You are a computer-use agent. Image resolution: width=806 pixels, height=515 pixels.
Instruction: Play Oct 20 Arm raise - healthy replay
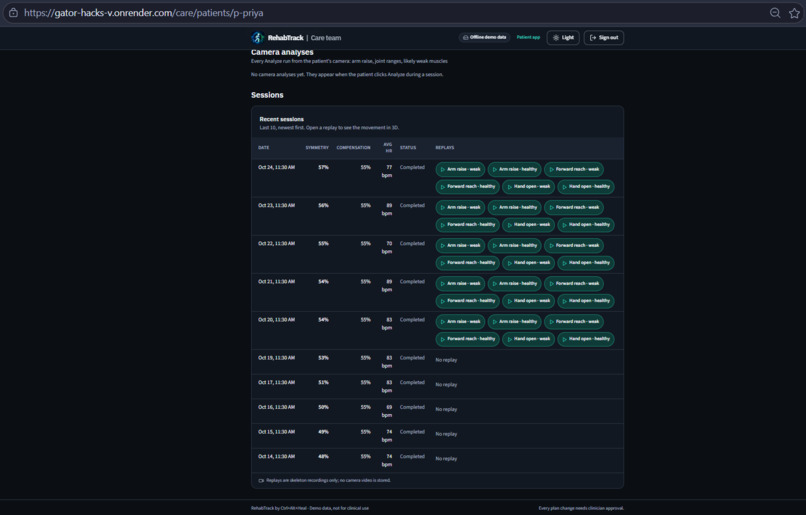pos(515,321)
